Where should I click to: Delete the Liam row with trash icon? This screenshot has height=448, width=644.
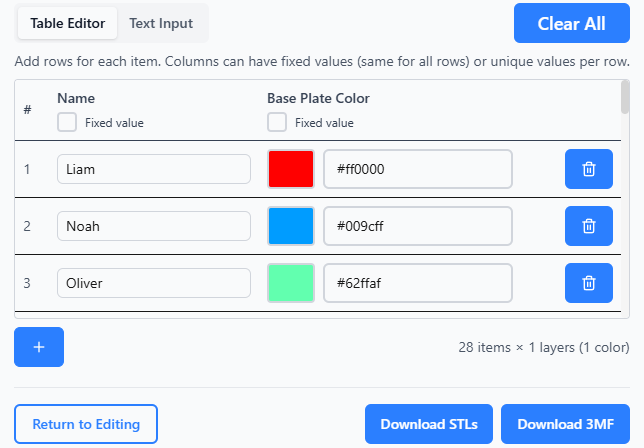pos(589,169)
